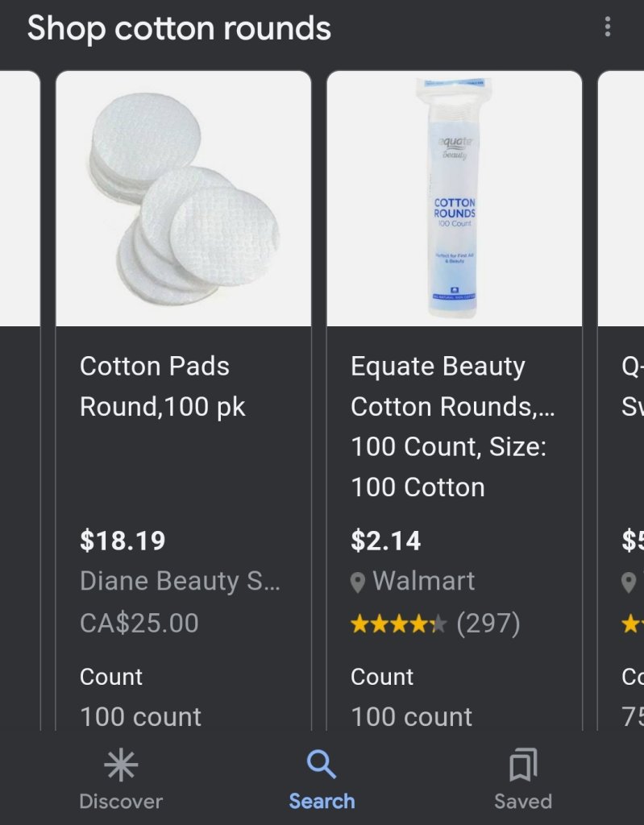Tap the Discover asterisk icon
Viewport: 644px width, 825px height.
click(121, 765)
